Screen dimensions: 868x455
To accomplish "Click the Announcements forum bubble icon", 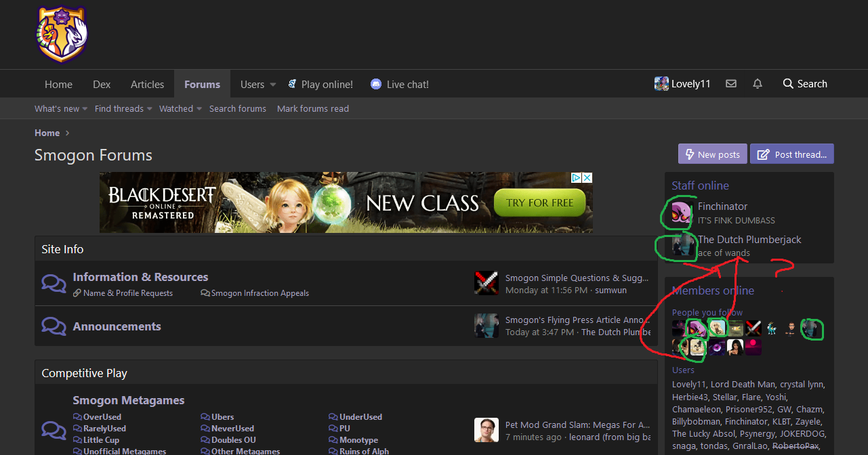I will (54, 326).
